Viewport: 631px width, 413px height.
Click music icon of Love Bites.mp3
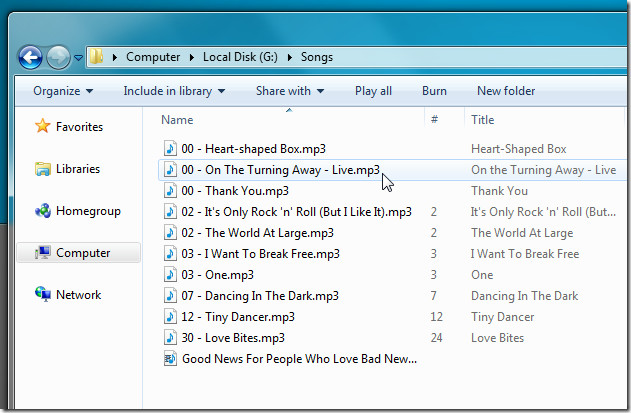pyautogui.click(x=170, y=337)
